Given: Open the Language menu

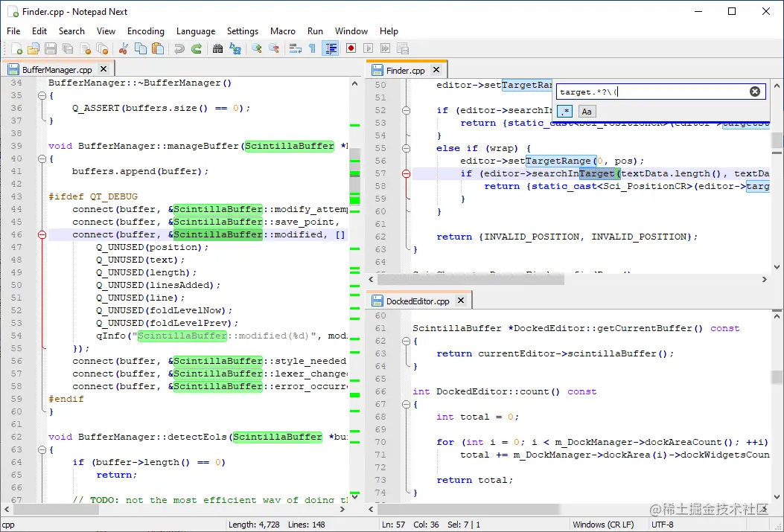Looking at the screenshot, I should (x=196, y=31).
